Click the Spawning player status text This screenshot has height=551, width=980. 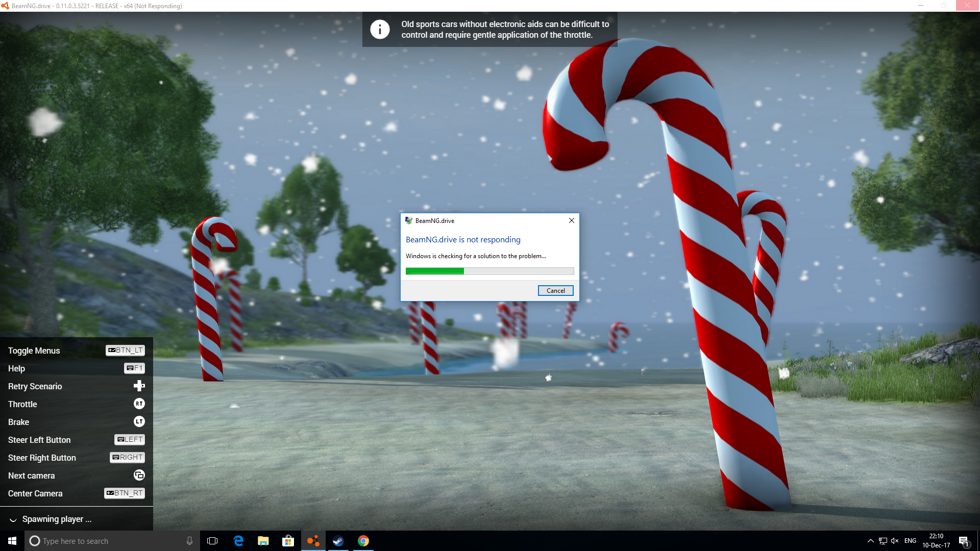pos(57,519)
